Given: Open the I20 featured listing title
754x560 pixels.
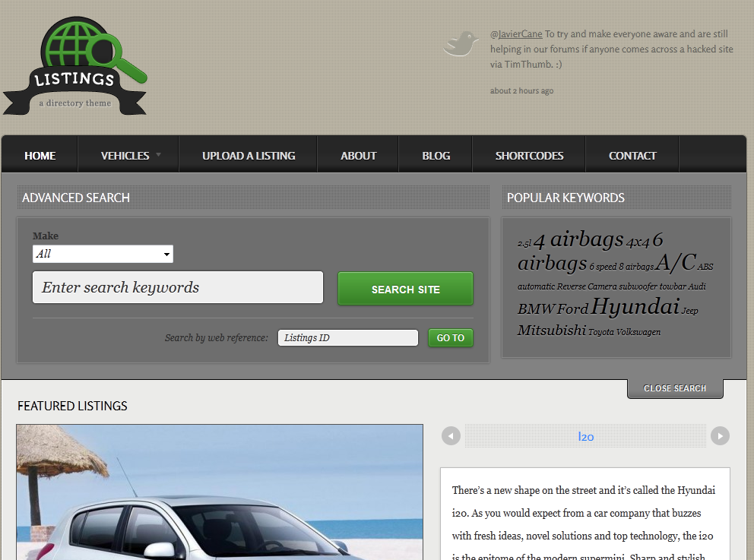Looking at the screenshot, I should point(586,436).
